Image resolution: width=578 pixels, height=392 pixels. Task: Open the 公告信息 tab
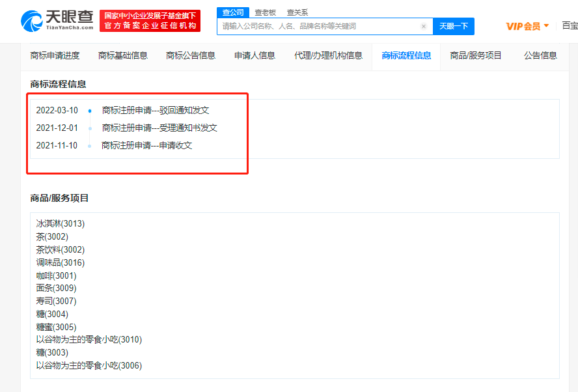(x=540, y=56)
